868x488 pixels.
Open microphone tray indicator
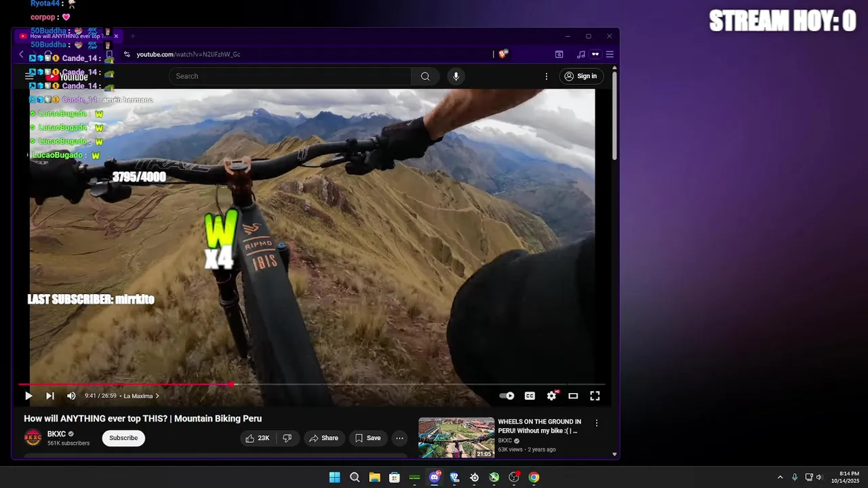pyautogui.click(x=795, y=477)
